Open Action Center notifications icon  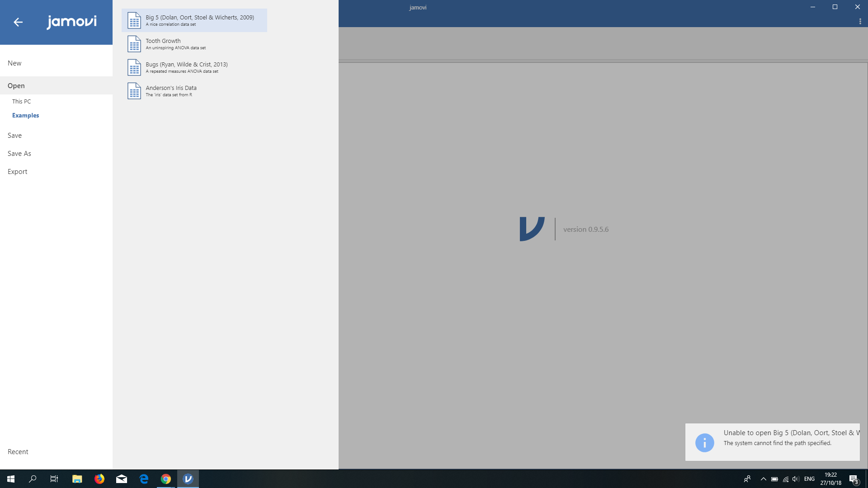point(854,479)
